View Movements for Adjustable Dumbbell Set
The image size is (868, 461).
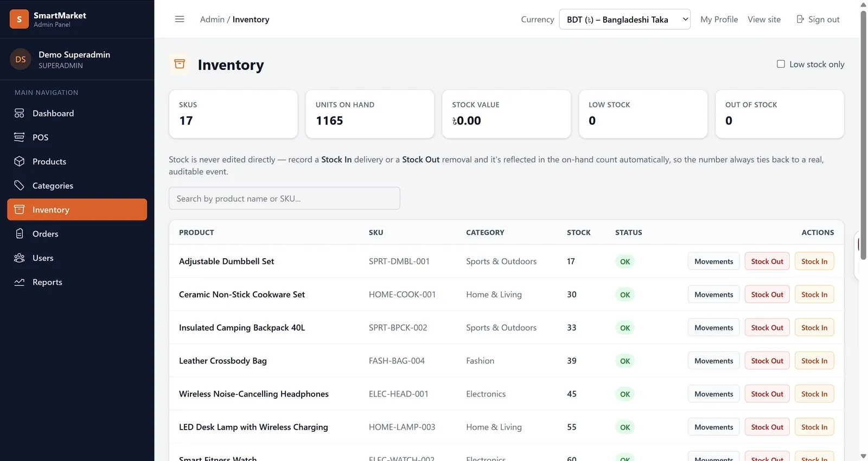click(x=713, y=261)
